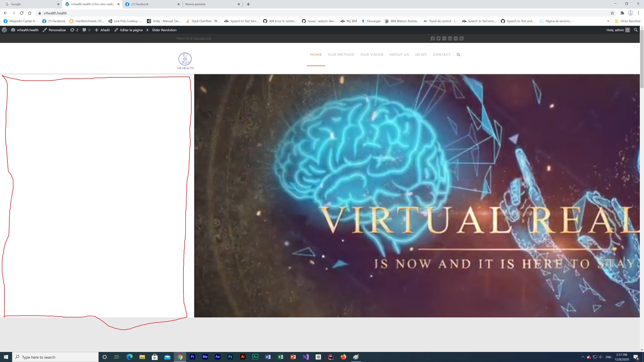Click the Virtual Reality brain slider image
The image size is (644, 362).
[x=417, y=196]
